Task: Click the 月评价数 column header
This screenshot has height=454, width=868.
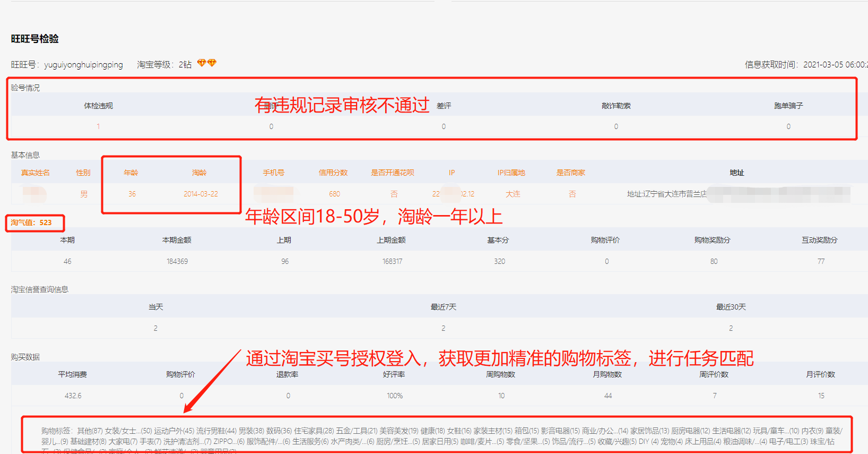Action: 821,374
